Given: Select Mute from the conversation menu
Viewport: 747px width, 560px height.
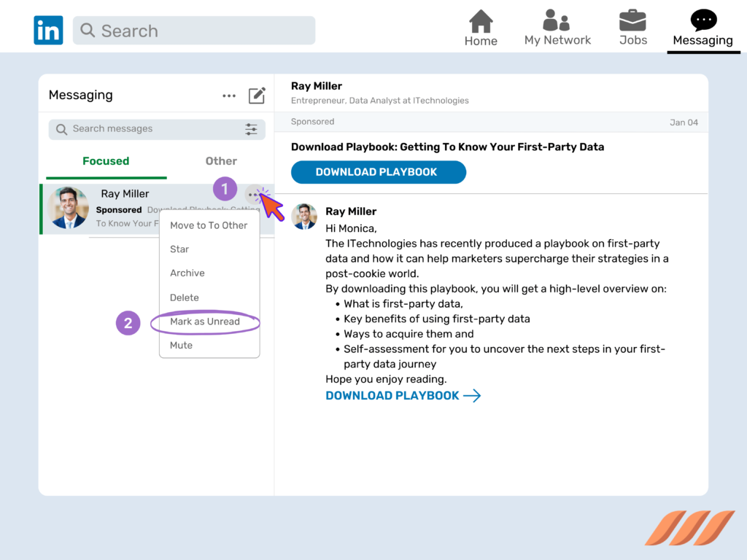Looking at the screenshot, I should pos(181,345).
